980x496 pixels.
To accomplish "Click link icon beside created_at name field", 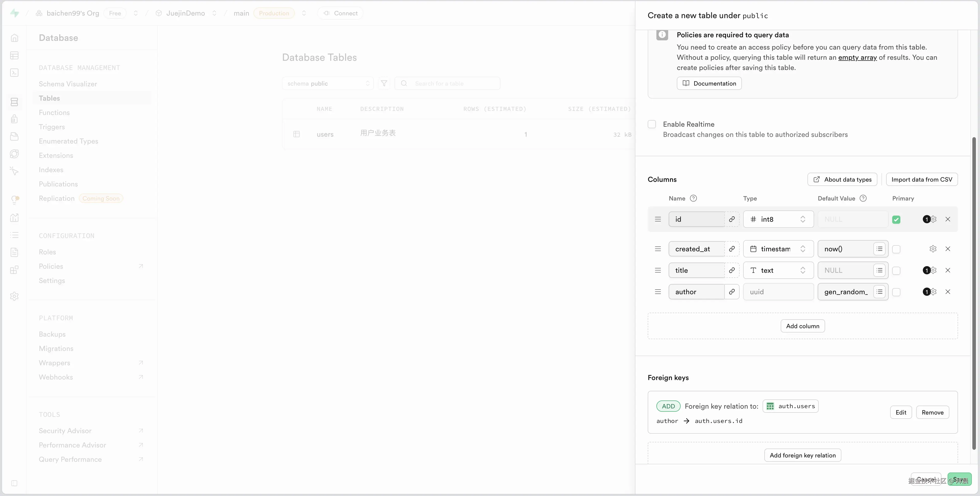I will (x=732, y=249).
